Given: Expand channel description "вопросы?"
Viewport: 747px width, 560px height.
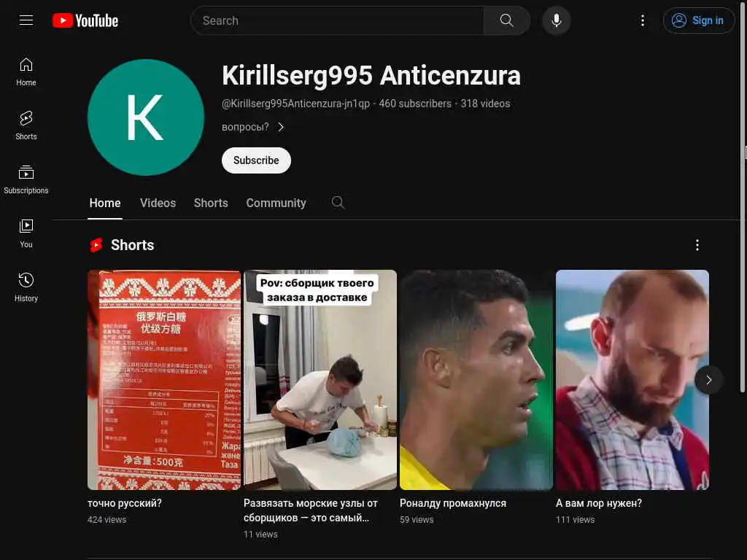Looking at the screenshot, I should pos(253,127).
